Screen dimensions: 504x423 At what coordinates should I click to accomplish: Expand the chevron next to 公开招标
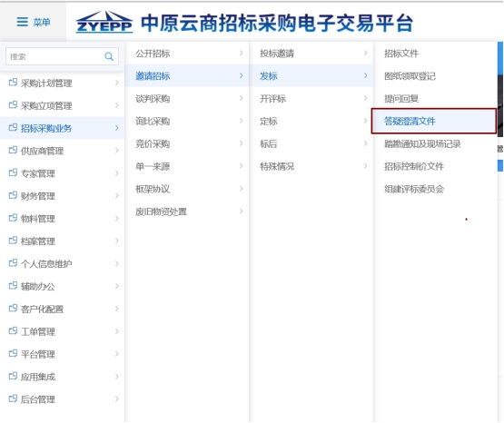[x=241, y=53]
